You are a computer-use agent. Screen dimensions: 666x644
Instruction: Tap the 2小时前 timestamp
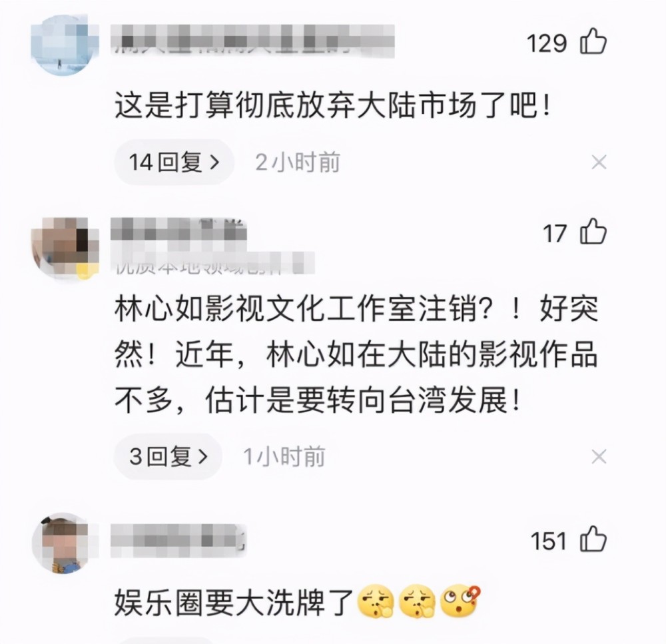click(297, 162)
